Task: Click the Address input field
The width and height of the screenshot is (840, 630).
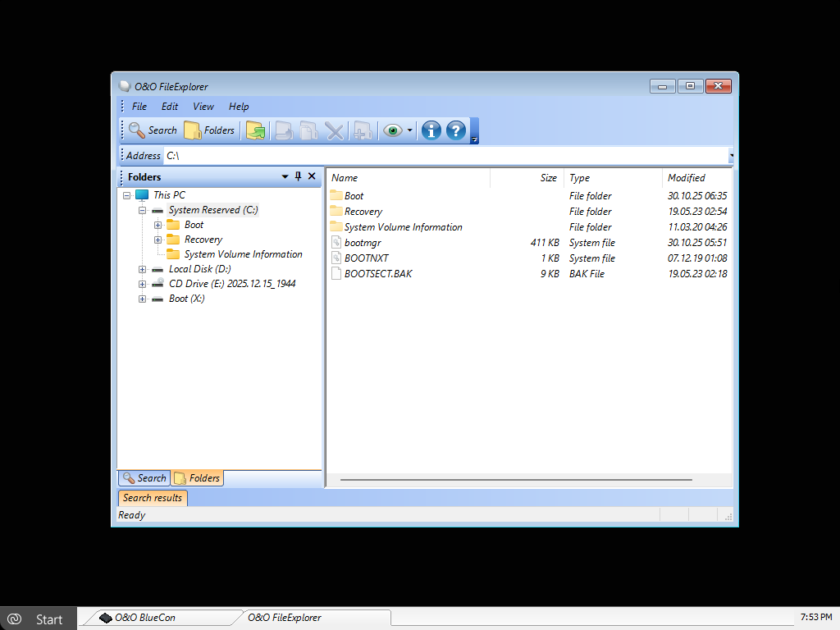Action: pos(443,155)
